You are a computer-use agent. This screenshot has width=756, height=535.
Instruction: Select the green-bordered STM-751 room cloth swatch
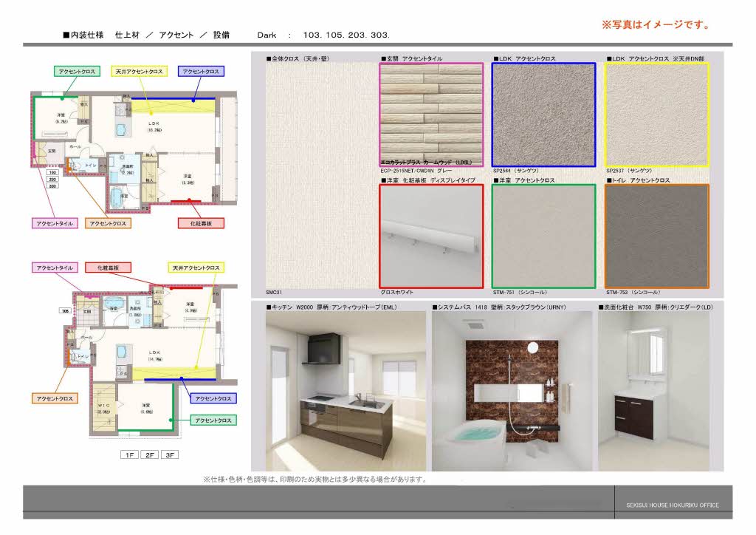point(543,236)
